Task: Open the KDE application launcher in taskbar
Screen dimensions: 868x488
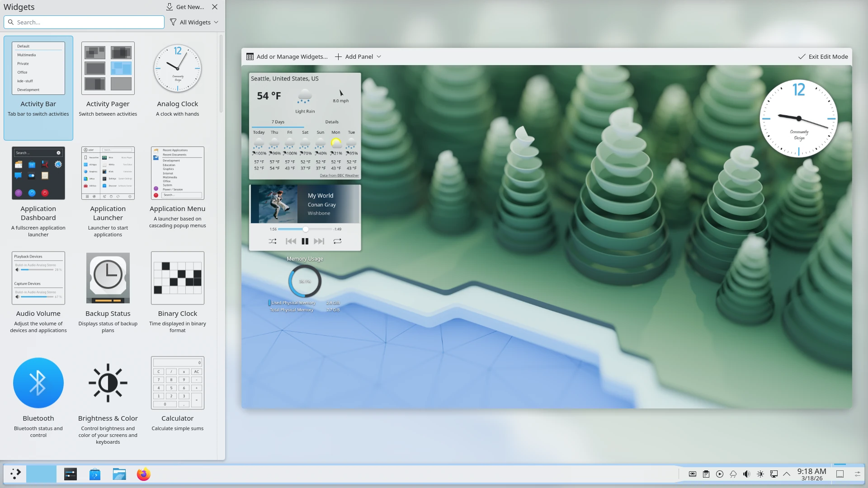Action: point(16,474)
